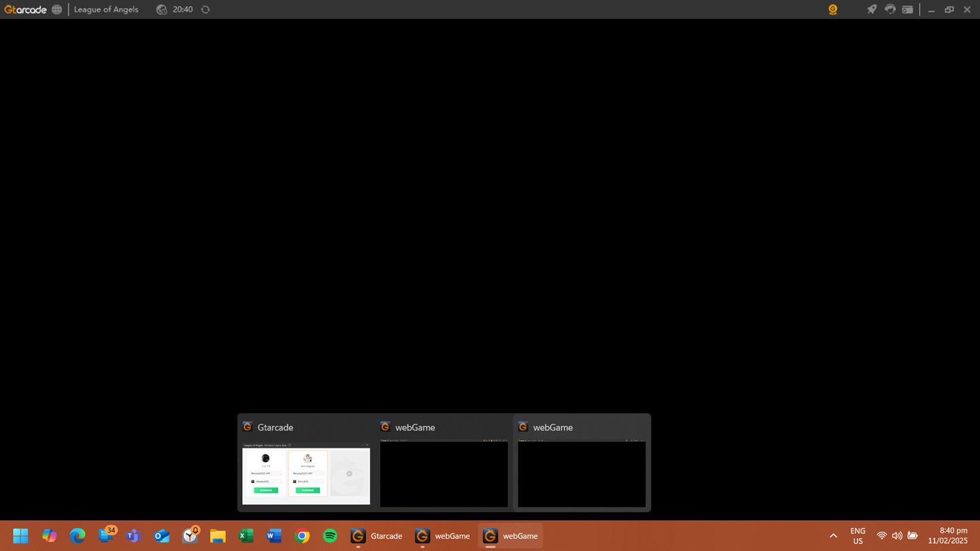
Task: Open the volume control from system tray
Action: coord(897,536)
